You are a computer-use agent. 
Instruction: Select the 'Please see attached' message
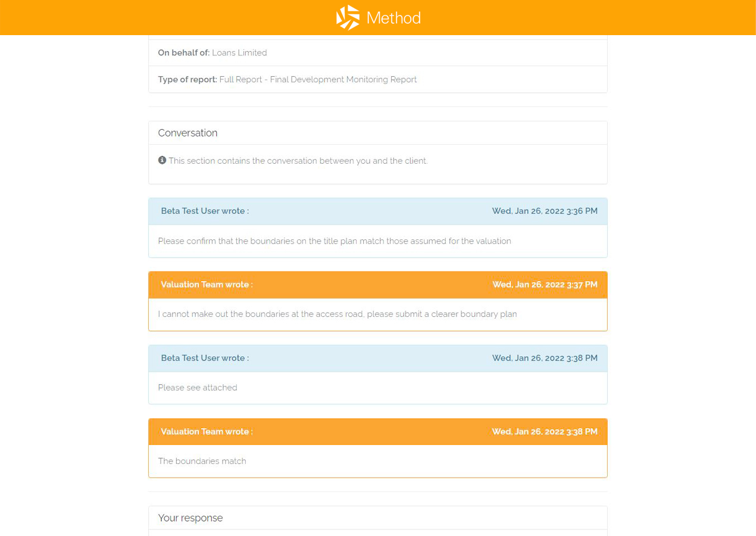pyautogui.click(x=198, y=388)
